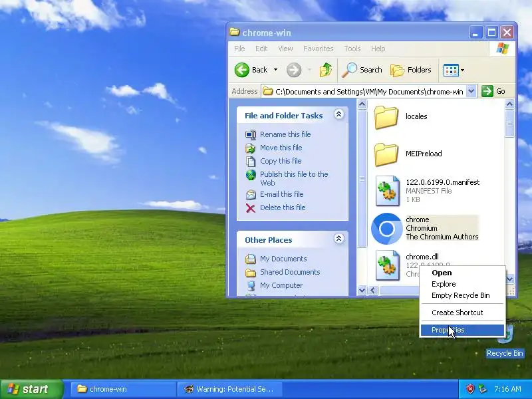Screen dimensions: 532x399
Task: Click the E-mail envelope icon
Action: [251, 194]
